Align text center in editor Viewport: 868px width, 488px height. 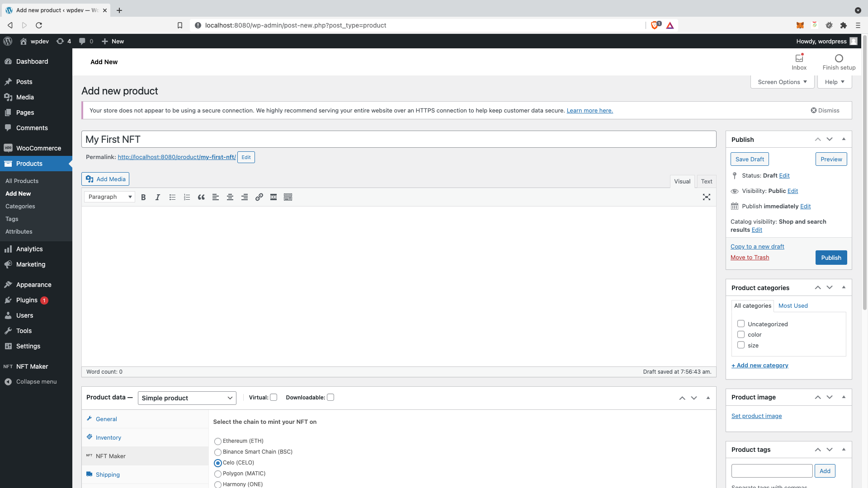coord(230,197)
